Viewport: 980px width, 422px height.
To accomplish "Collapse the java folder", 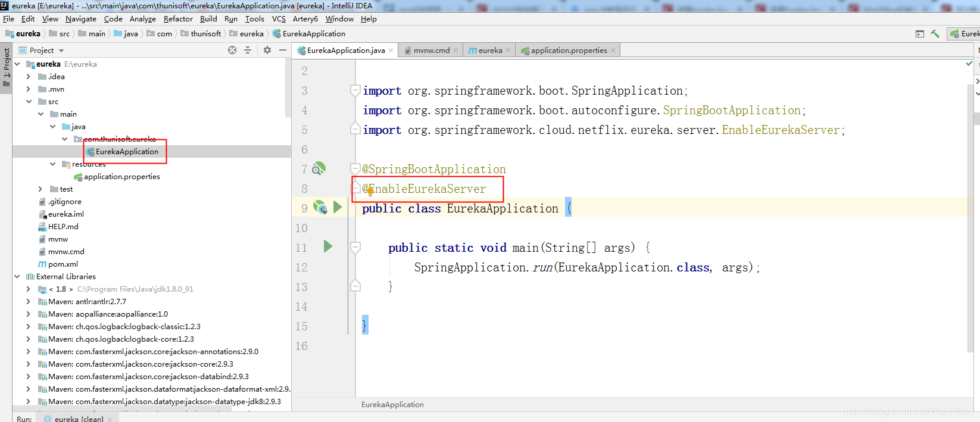I will tap(52, 126).
